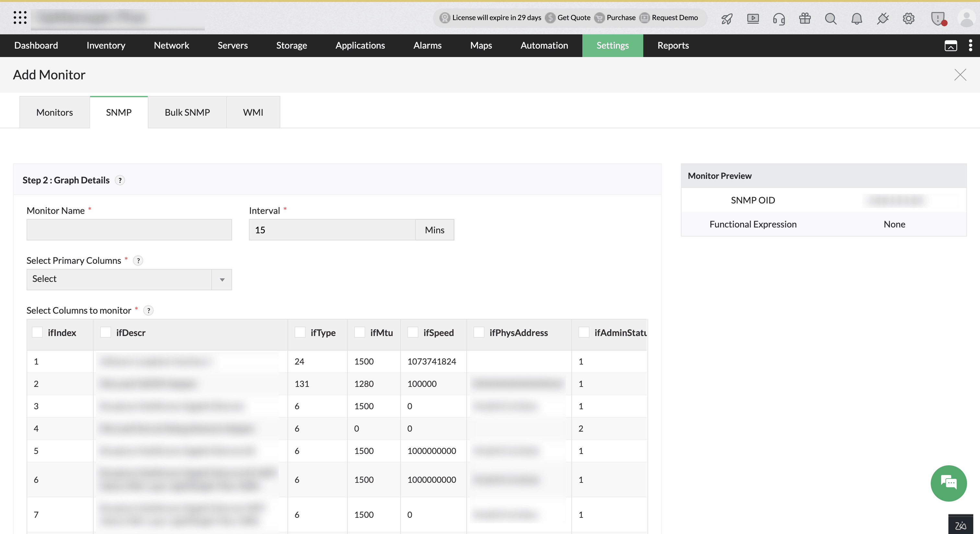Image resolution: width=980 pixels, height=534 pixels.
Task: Click the Purchase link
Action: (x=621, y=17)
